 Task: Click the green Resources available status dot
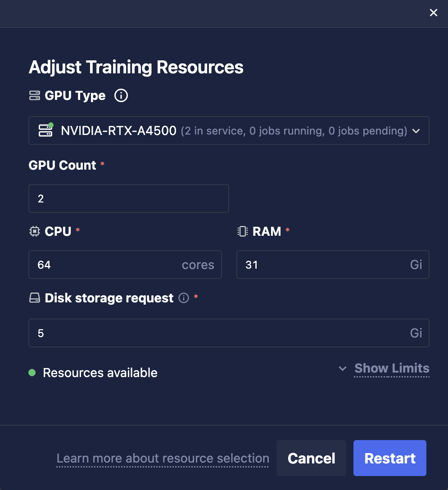(x=32, y=373)
